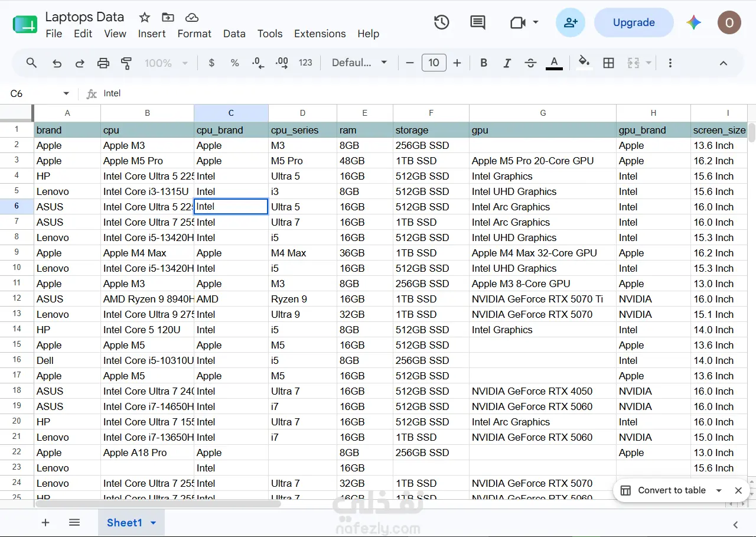Activate the paint format roller
The height and width of the screenshot is (537, 756).
[x=126, y=63]
